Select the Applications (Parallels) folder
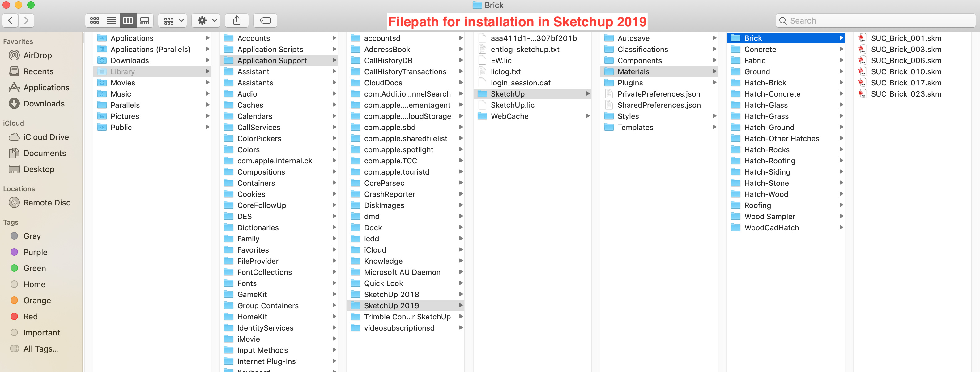This screenshot has width=980, height=372. pos(152,49)
